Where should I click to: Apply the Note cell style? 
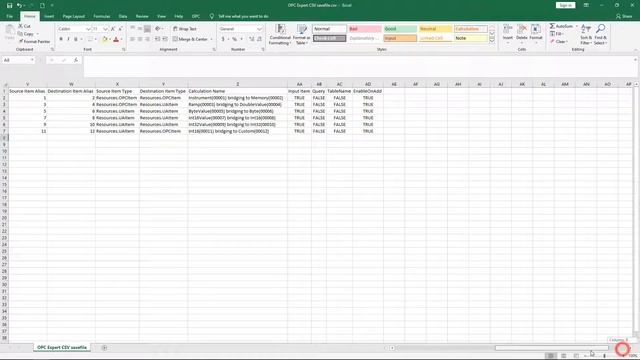coord(471,38)
